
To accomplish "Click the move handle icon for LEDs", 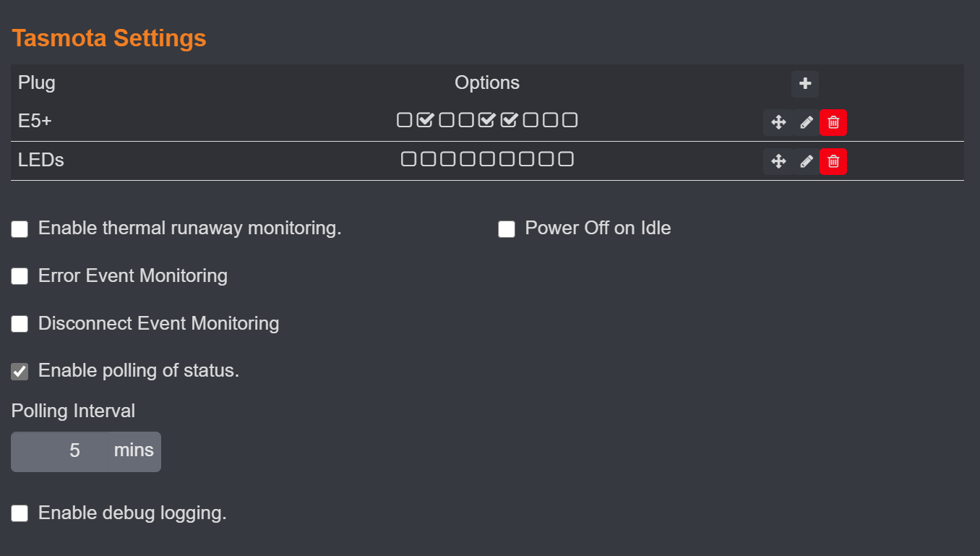I will click(778, 161).
